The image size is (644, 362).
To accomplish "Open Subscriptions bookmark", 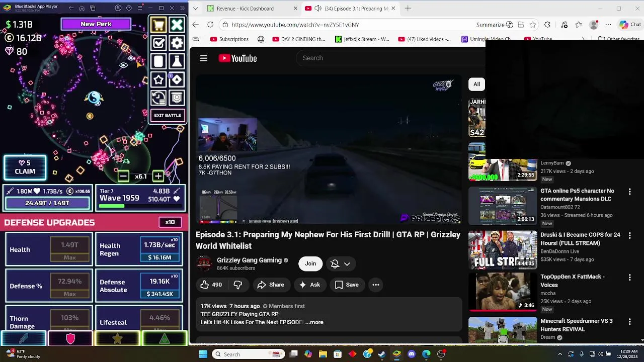I will 229,39.
